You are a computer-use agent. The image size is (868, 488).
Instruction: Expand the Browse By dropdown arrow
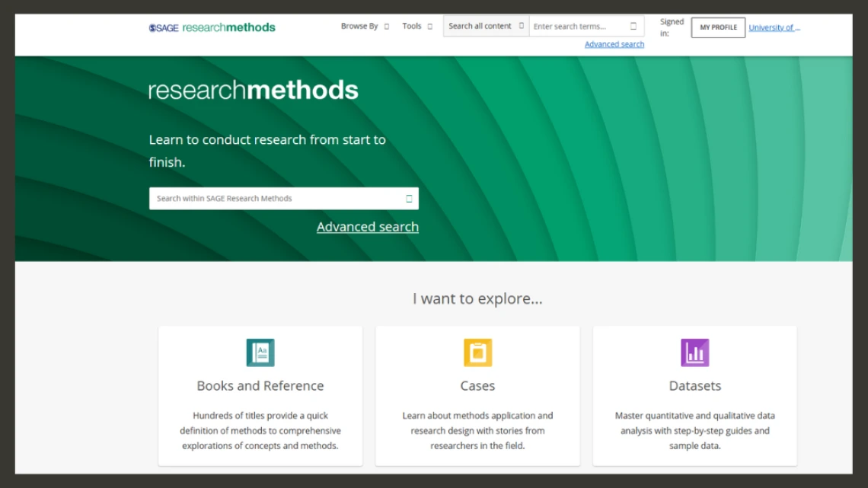(386, 27)
